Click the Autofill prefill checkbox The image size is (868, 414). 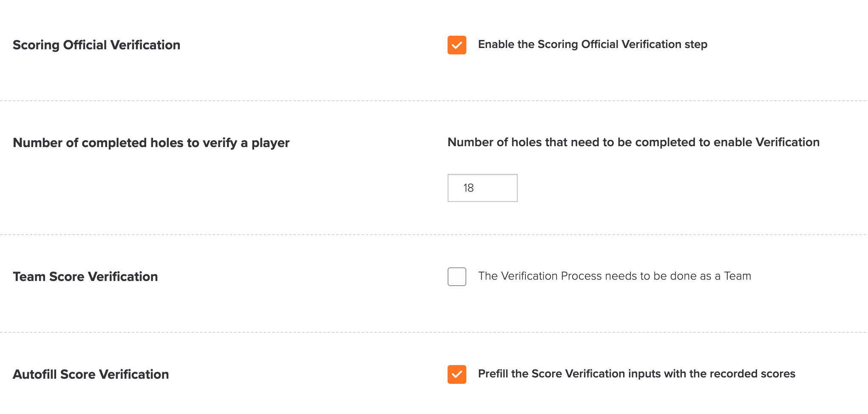click(x=457, y=374)
